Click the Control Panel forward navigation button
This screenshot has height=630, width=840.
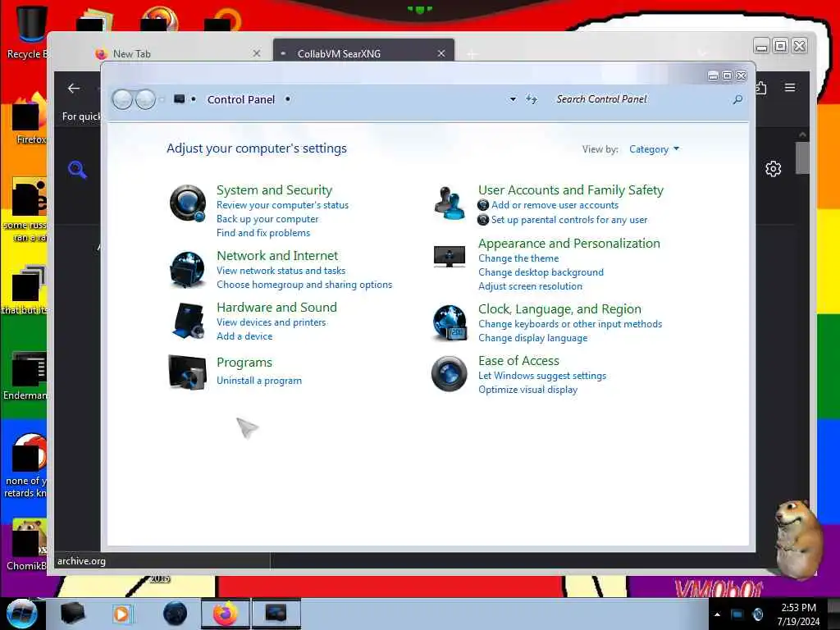tap(145, 99)
